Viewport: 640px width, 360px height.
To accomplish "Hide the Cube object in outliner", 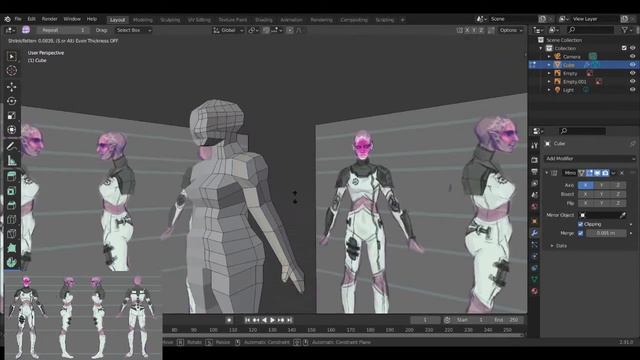I will pos(632,65).
